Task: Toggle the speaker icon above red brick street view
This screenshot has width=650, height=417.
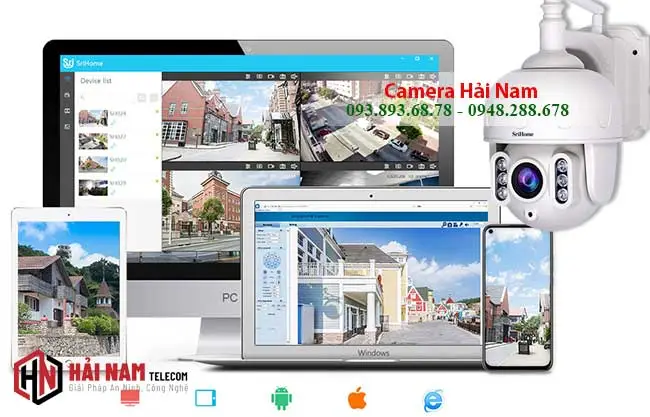Action: click(294, 76)
